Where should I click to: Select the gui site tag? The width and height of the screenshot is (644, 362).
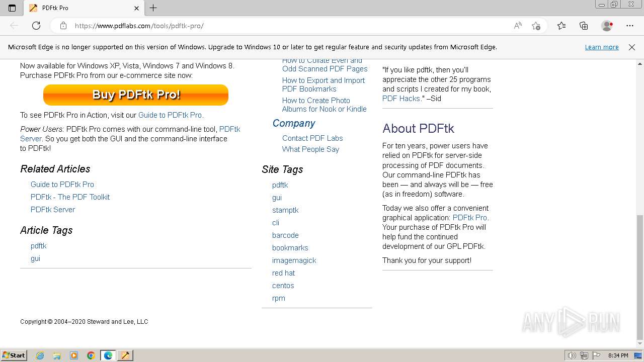pos(277,198)
